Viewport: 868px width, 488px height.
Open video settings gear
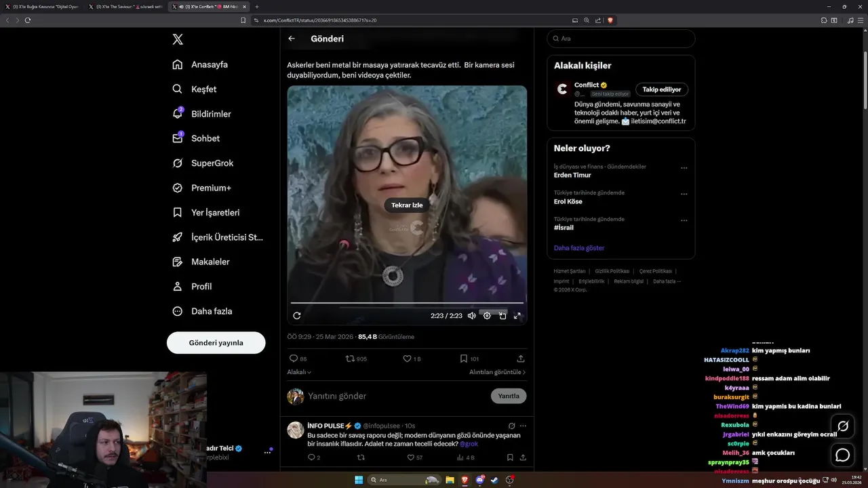pyautogui.click(x=487, y=316)
